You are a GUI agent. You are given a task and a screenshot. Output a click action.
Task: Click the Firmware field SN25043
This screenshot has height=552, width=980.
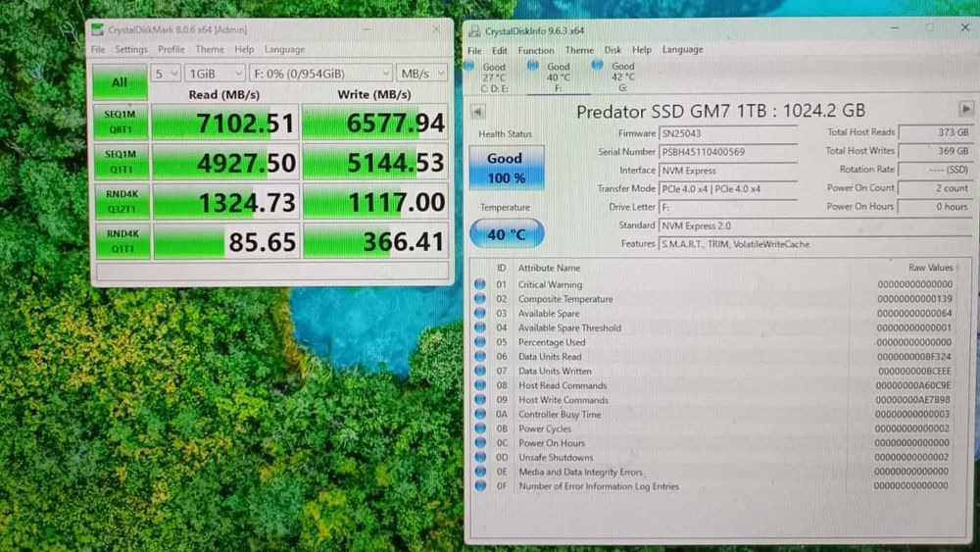(728, 133)
